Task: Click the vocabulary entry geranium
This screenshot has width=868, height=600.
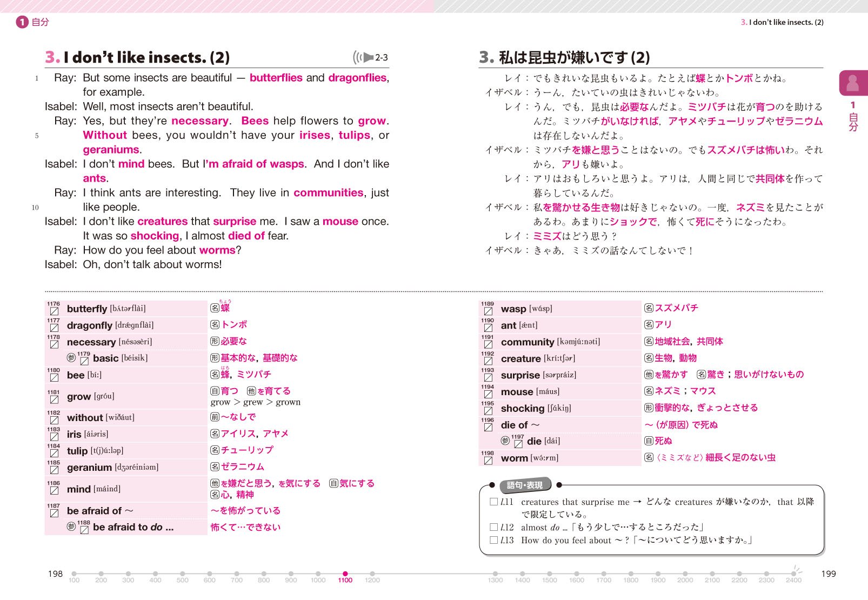Action: (112, 467)
